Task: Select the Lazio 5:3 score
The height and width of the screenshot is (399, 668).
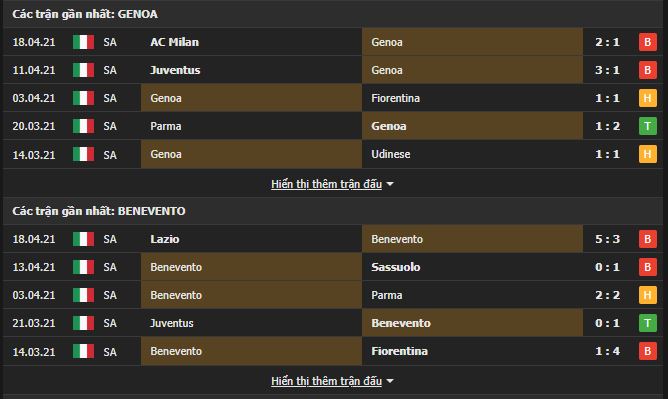Action: point(608,239)
